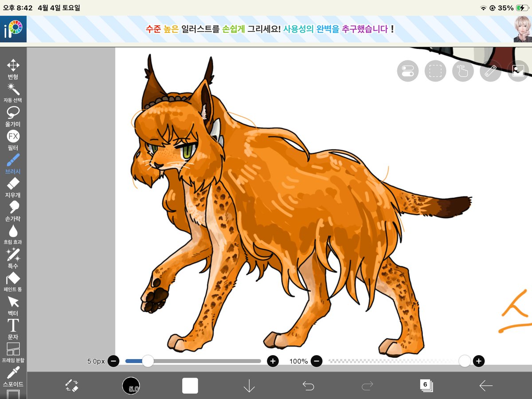Go back with the left arrow
The image size is (532, 399).
tap(486, 386)
